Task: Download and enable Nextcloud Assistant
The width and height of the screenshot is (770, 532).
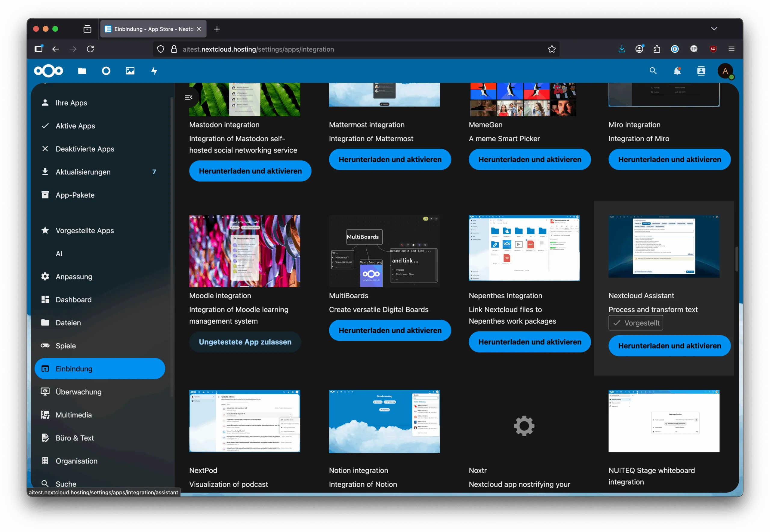Action: coord(669,345)
